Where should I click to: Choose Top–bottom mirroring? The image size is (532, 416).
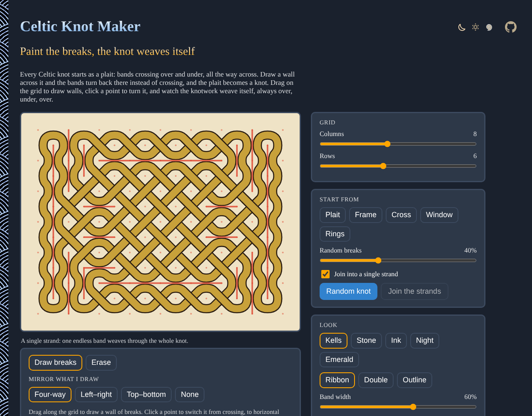pyautogui.click(x=146, y=395)
